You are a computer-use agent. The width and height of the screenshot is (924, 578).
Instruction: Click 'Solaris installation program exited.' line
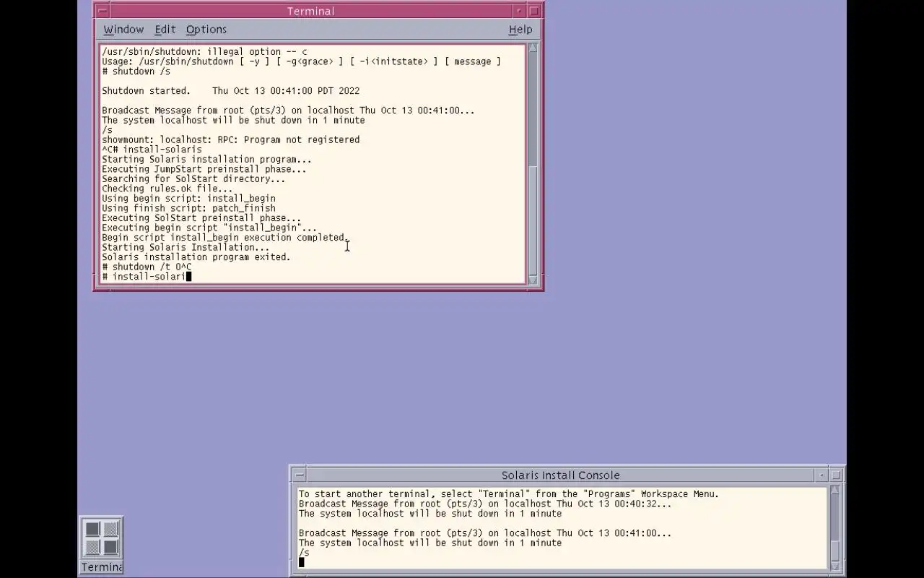(196, 256)
